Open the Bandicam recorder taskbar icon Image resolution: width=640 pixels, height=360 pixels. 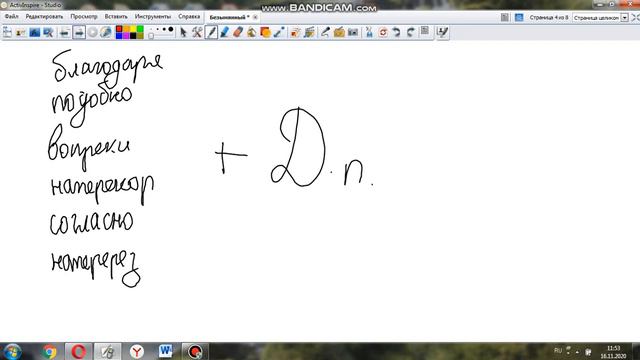195,351
